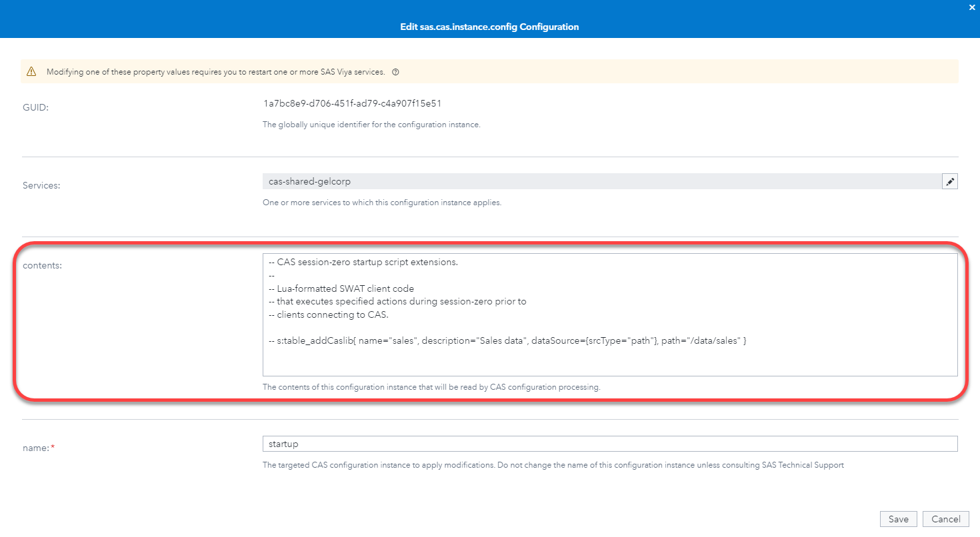Click the 'read by CAS configuration processing' description
980x537 pixels.
pyautogui.click(x=431, y=387)
